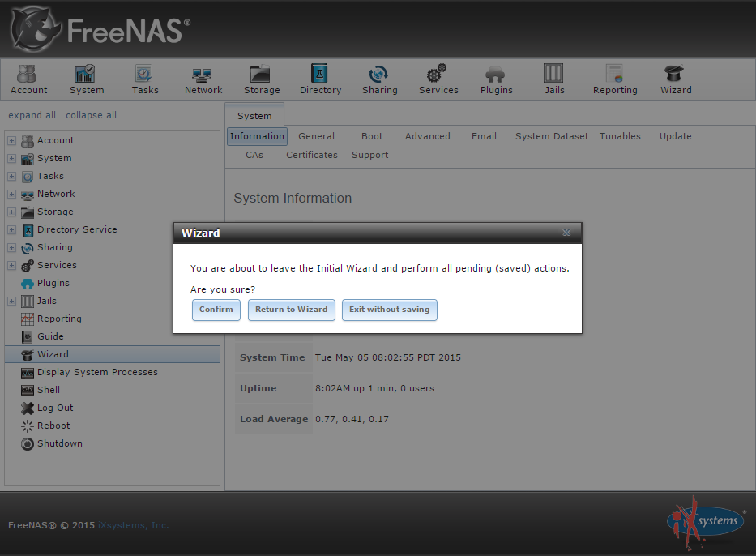Open Jails in the top toolbar
The image size is (756, 556).
554,79
